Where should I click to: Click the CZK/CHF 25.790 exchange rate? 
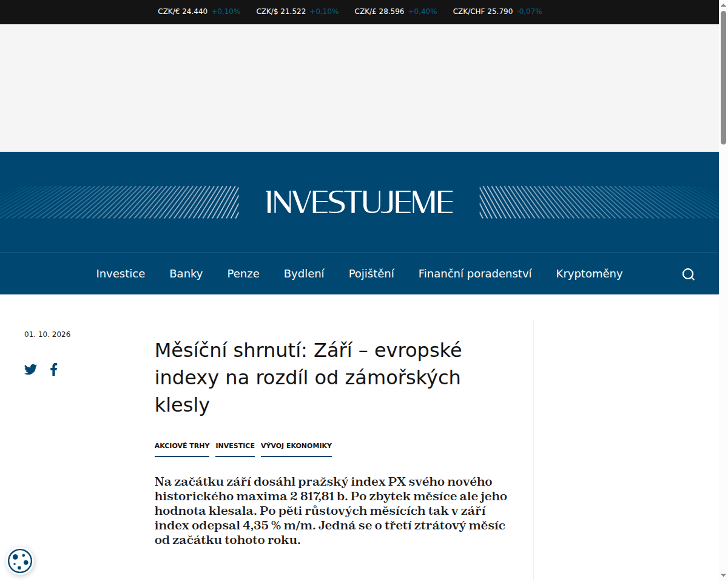[483, 12]
